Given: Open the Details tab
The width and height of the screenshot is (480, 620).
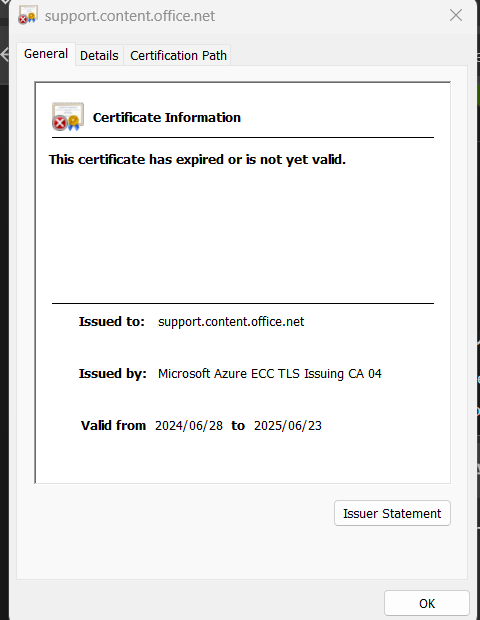Looking at the screenshot, I should (99, 55).
